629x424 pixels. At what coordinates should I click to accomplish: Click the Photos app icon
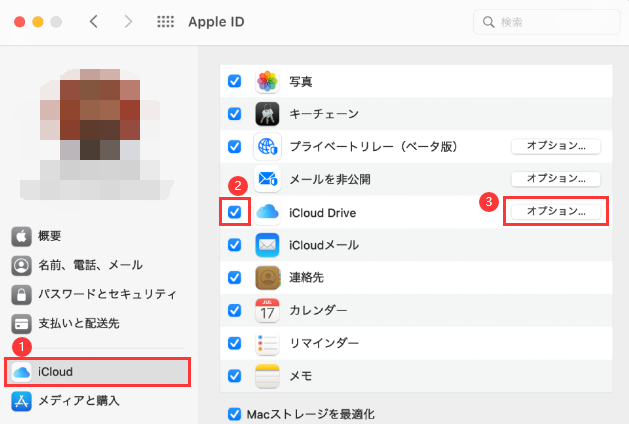pyautogui.click(x=267, y=81)
